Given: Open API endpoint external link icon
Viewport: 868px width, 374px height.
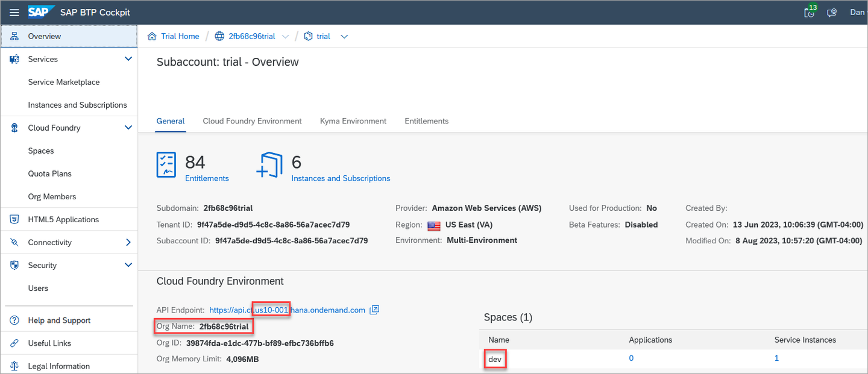Looking at the screenshot, I should pos(374,310).
